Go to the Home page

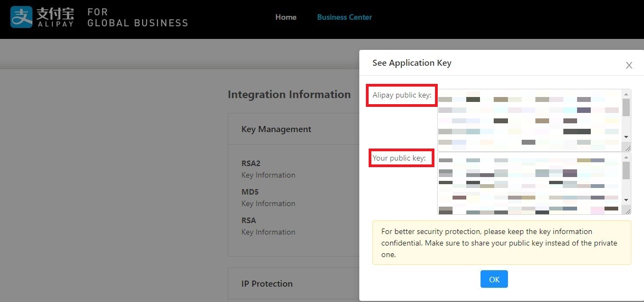[x=286, y=17]
